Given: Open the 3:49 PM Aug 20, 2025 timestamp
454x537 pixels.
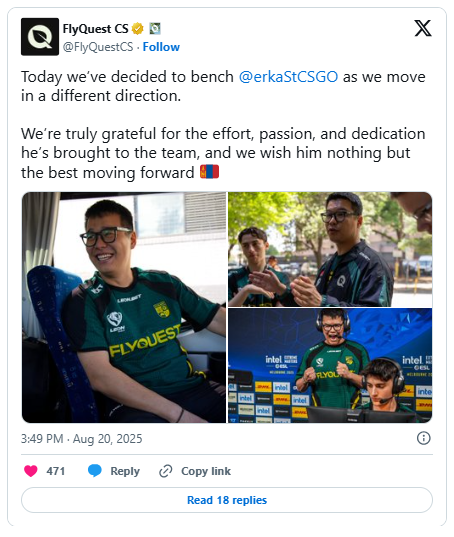Looking at the screenshot, I should click(81, 439).
